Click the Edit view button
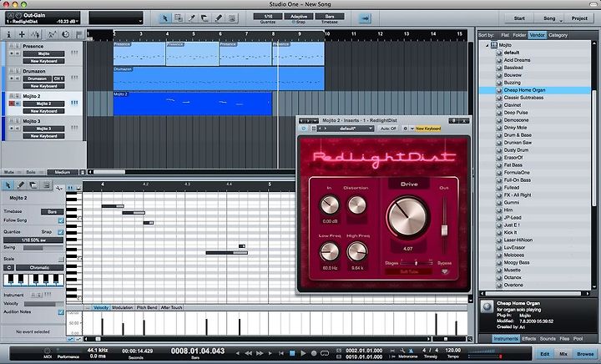Viewport: 601px width, 364px height. pyautogui.click(x=544, y=354)
